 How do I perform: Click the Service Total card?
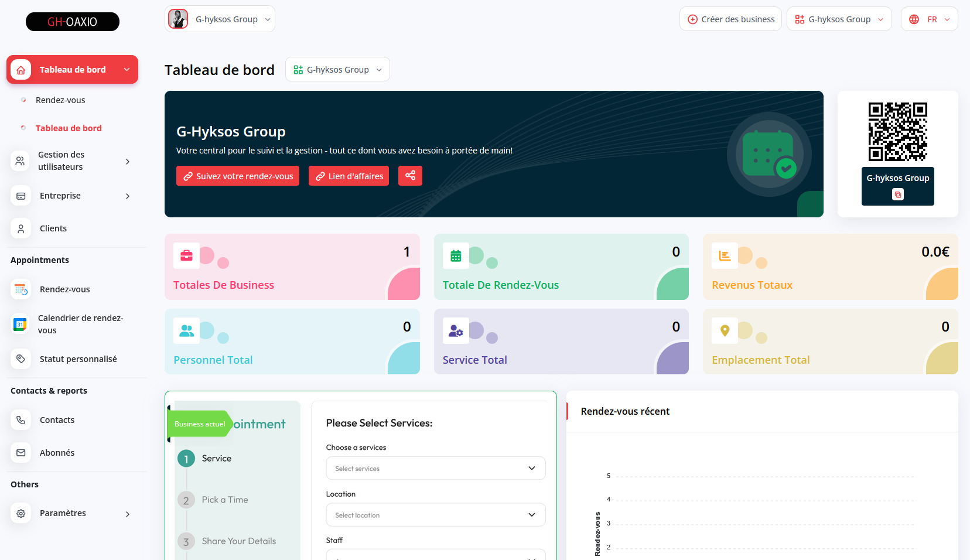click(x=561, y=342)
